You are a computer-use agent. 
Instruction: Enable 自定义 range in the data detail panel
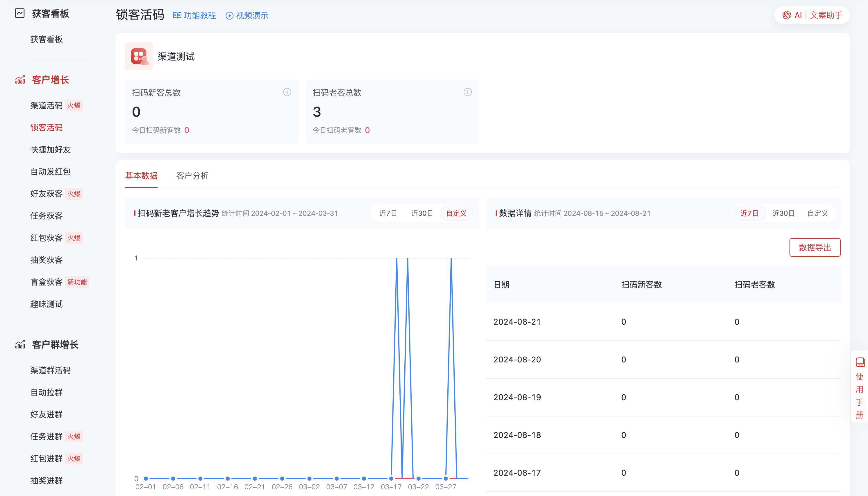tap(817, 213)
